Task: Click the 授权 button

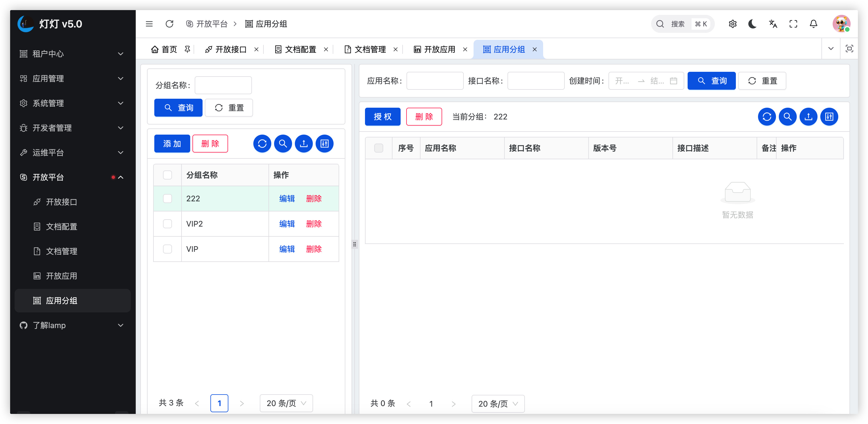Action: click(382, 117)
